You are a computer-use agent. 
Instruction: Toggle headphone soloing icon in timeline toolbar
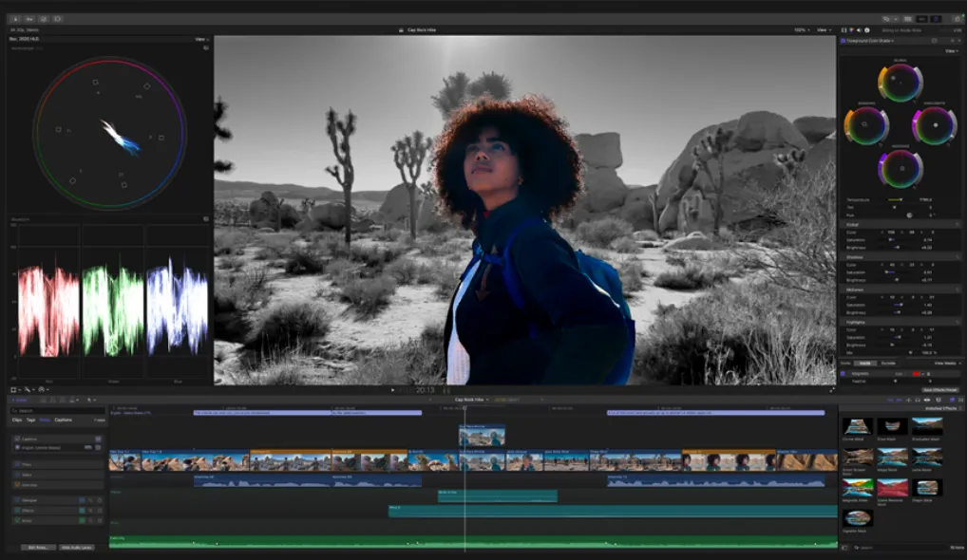pyautogui.click(x=917, y=400)
